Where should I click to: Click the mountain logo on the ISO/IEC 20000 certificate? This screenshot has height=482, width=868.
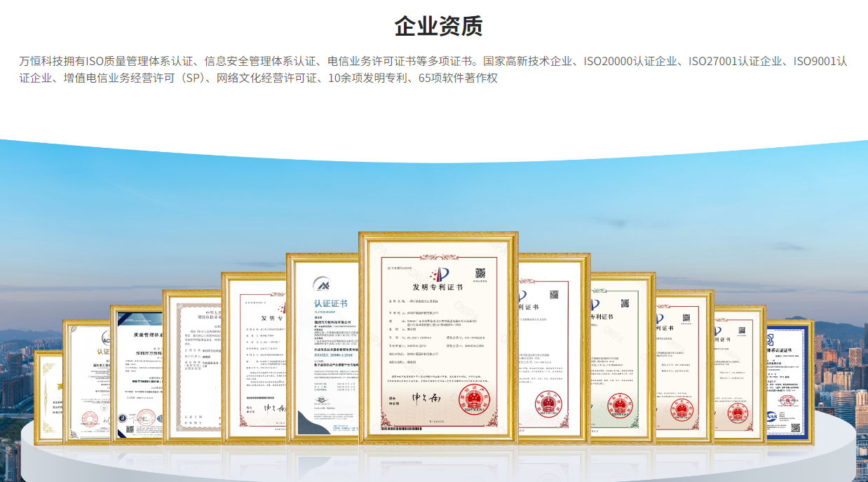pos(323,284)
